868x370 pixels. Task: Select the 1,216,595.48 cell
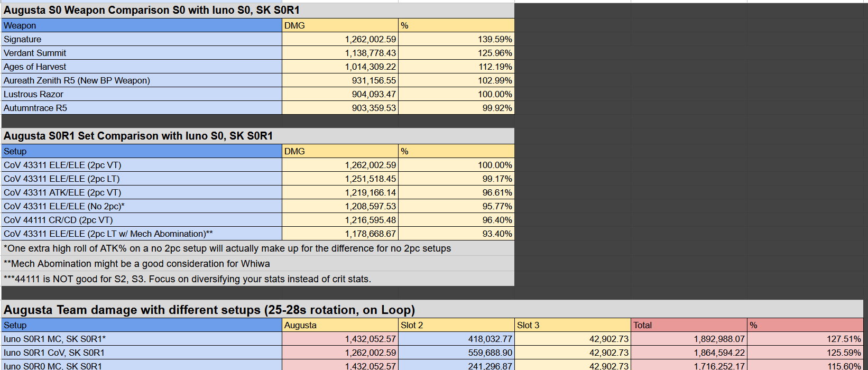pyautogui.click(x=340, y=220)
